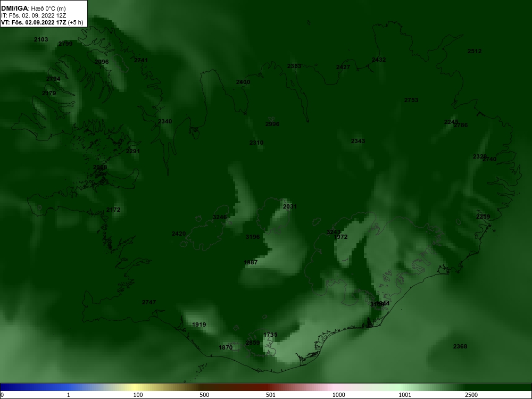
Task: Click the 2747 value in the southwest
Action: click(x=149, y=302)
